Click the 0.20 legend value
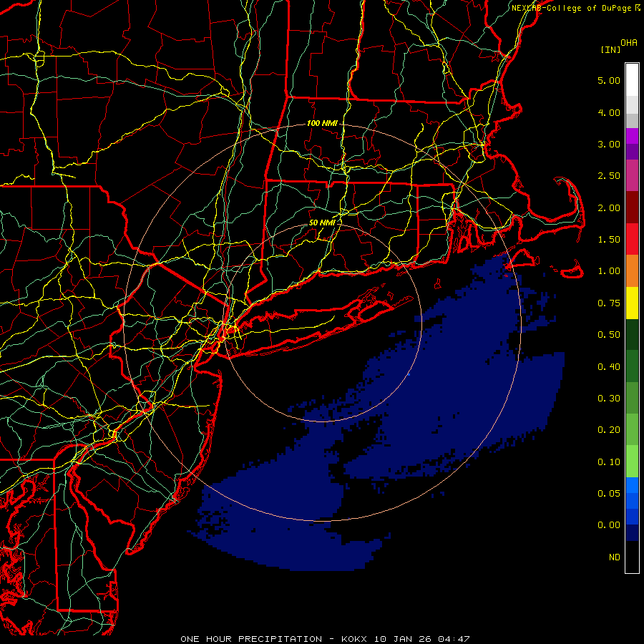 point(609,430)
